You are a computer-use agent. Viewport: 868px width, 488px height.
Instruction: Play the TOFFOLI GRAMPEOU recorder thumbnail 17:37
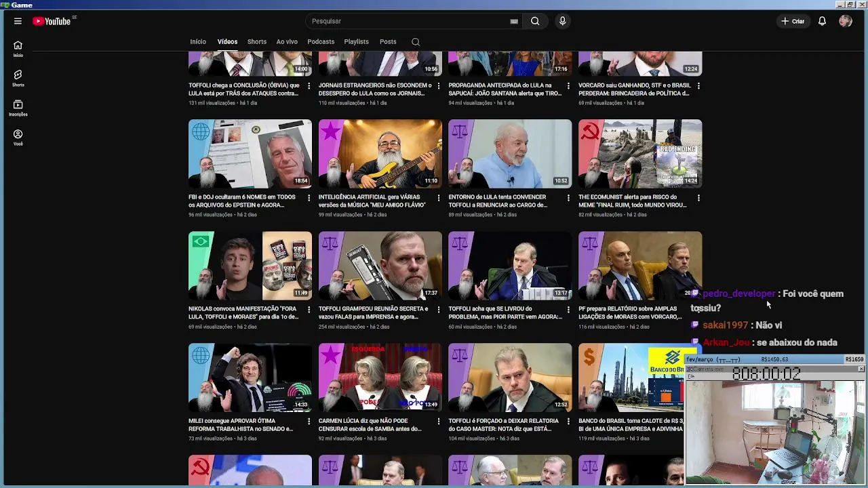click(x=380, y=266)
